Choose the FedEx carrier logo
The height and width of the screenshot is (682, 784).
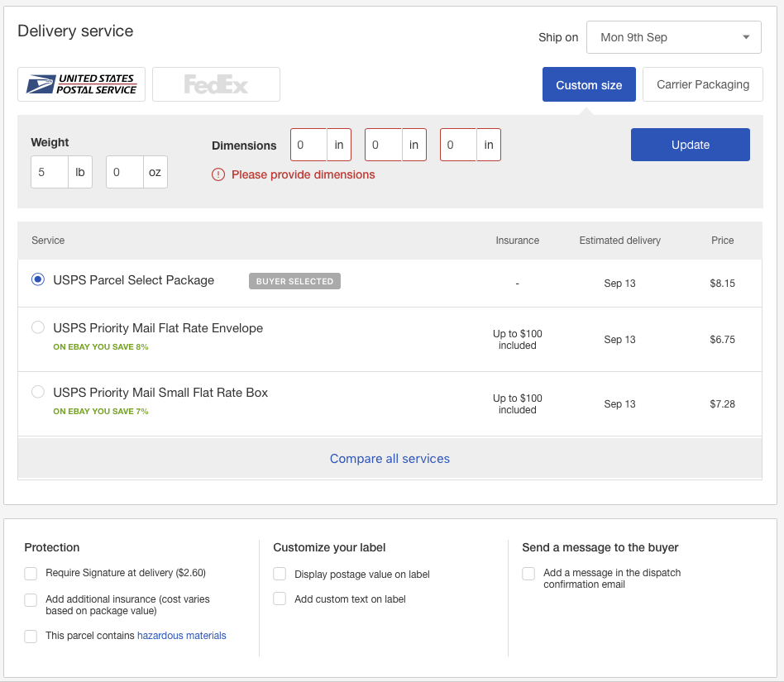click(x=216, y=84)
